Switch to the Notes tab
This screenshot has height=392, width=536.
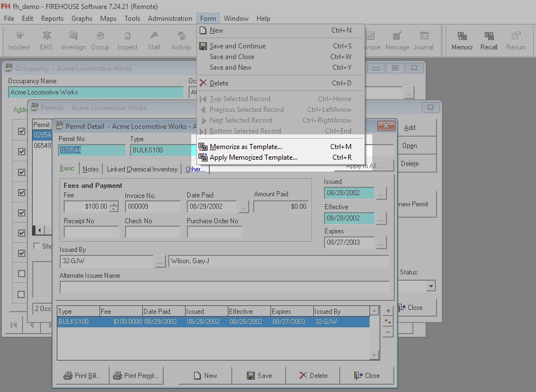91,169
